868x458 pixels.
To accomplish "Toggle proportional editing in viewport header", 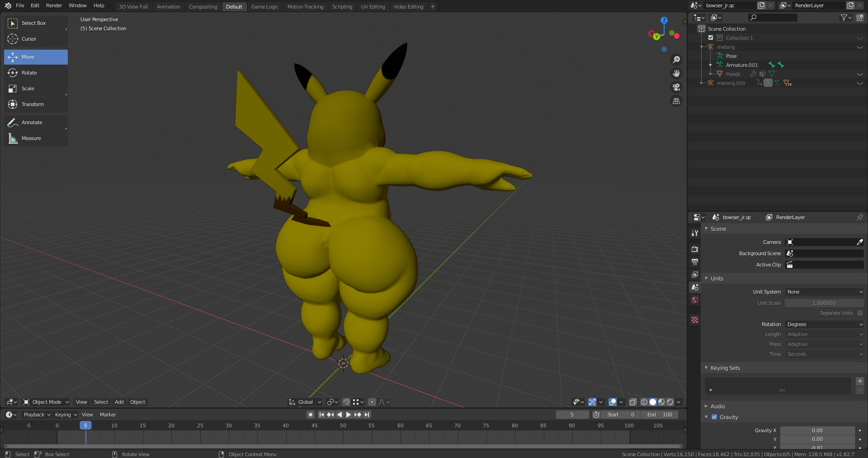I will pos(372,402).
